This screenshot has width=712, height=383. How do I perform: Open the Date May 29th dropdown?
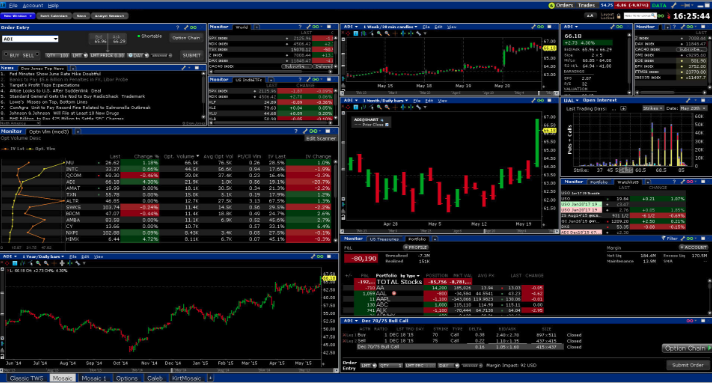pos(693,109)
